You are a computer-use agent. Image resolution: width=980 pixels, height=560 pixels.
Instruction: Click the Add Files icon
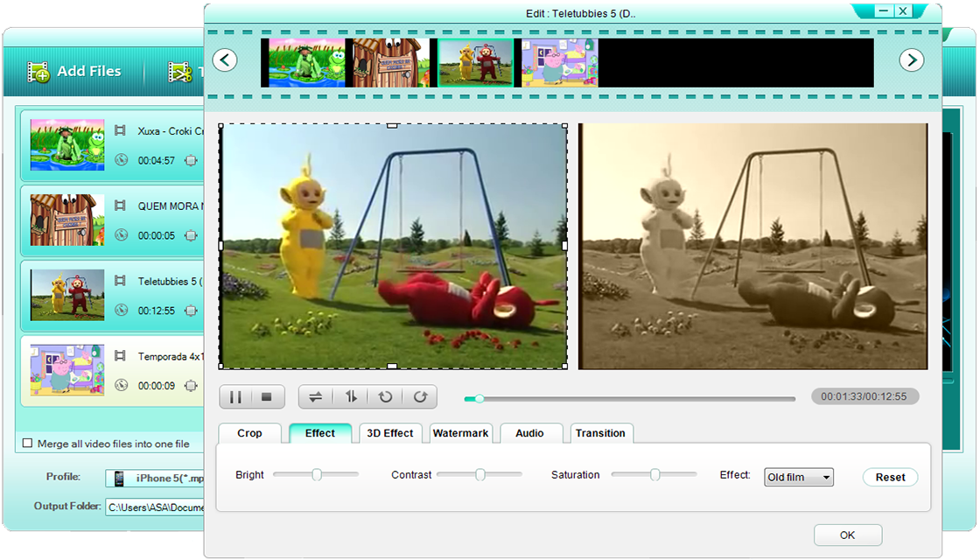[38, 72]
